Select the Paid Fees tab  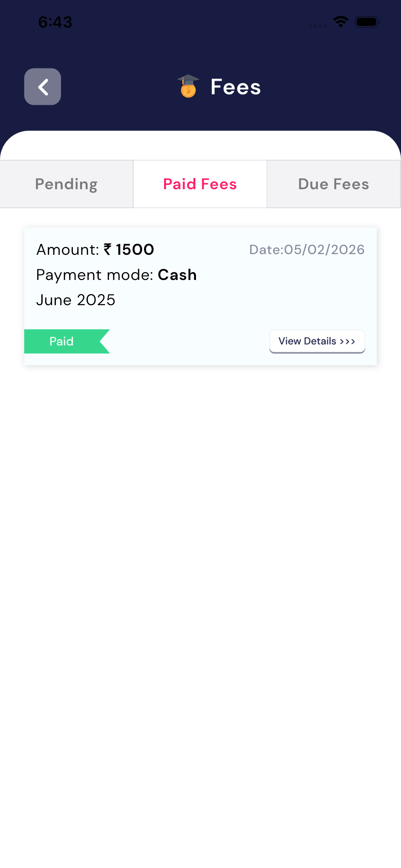point(200,184)
